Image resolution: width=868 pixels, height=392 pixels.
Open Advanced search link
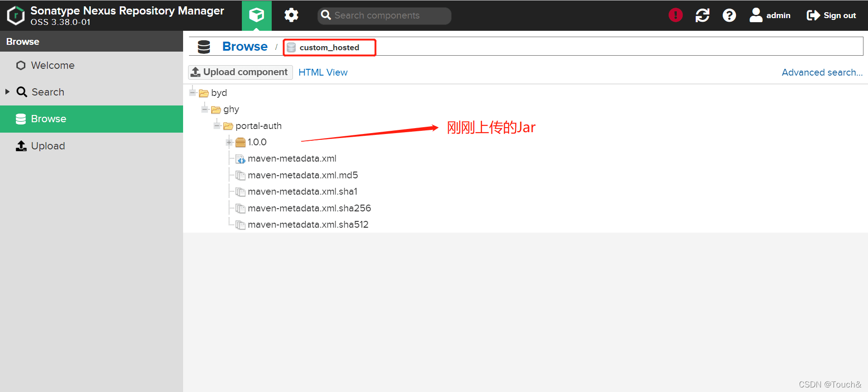(822, 72)
